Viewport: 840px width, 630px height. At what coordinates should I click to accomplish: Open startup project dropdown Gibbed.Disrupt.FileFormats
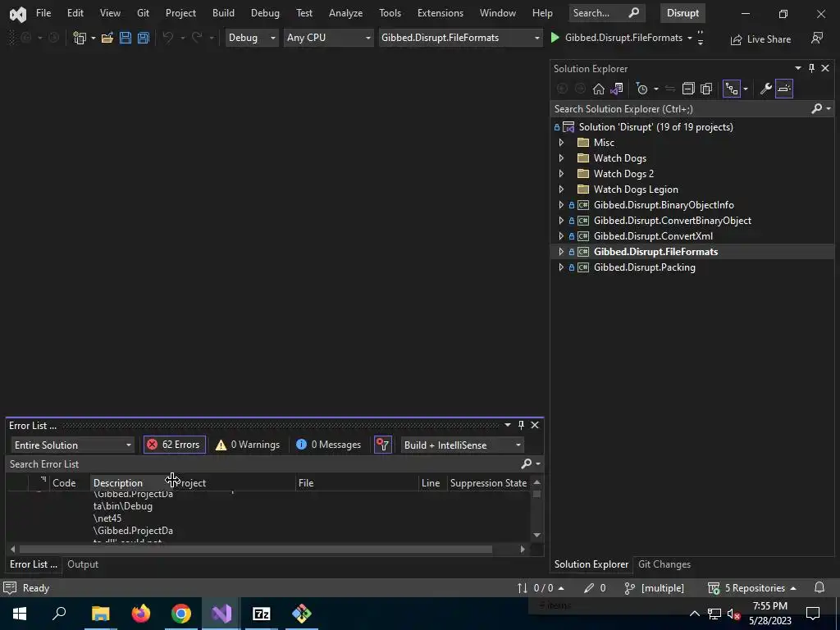tap(460, 38)
